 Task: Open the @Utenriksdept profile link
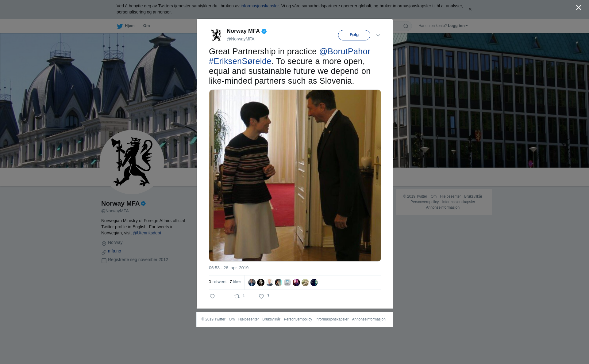(147, 233)
